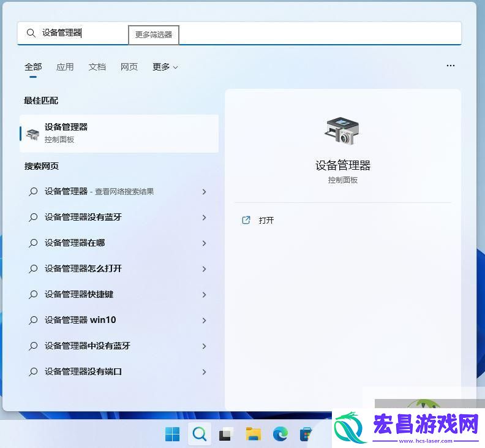Open the 设备管理器 best match result

(x=119, y=134)
